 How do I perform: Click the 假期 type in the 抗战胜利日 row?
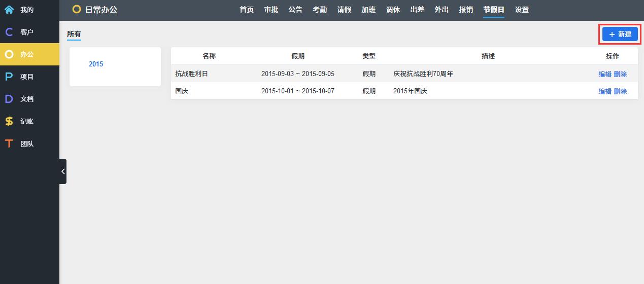pos(369,74)
